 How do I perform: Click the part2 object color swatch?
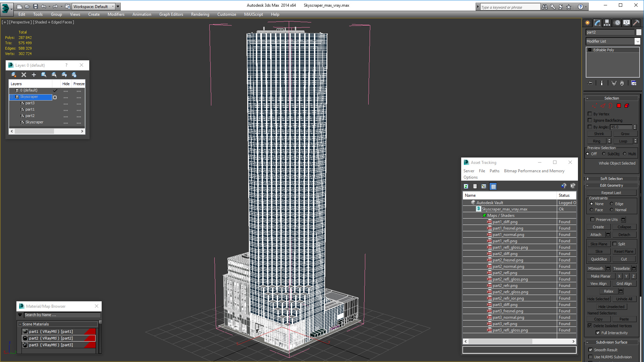639,32
